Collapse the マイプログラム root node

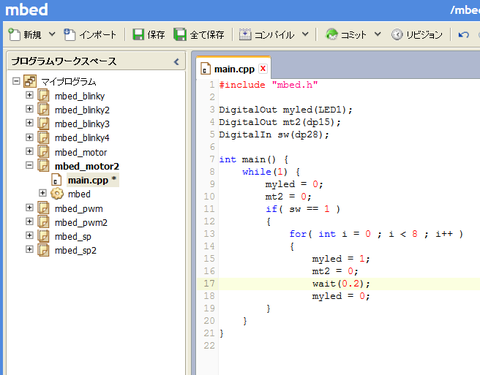tap(16, 81)
